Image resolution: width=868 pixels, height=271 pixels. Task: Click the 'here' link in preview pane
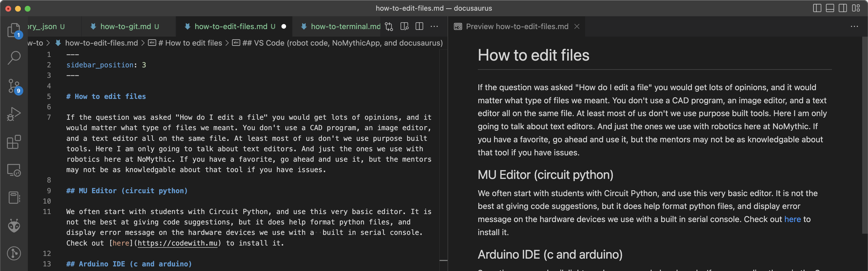(x=792, y=219)
